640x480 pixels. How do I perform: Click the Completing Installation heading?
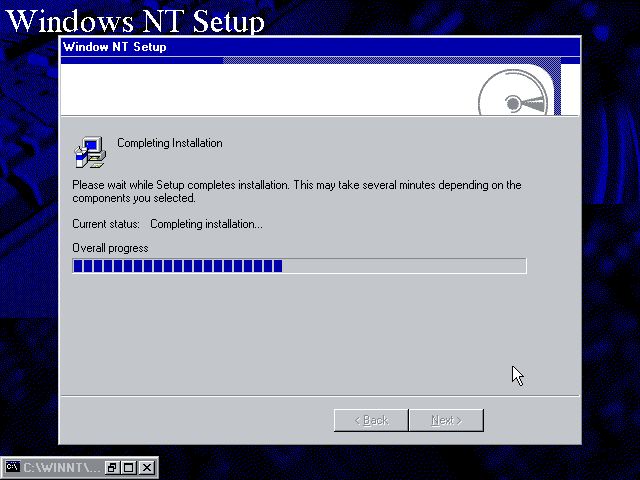click(170, 143)
